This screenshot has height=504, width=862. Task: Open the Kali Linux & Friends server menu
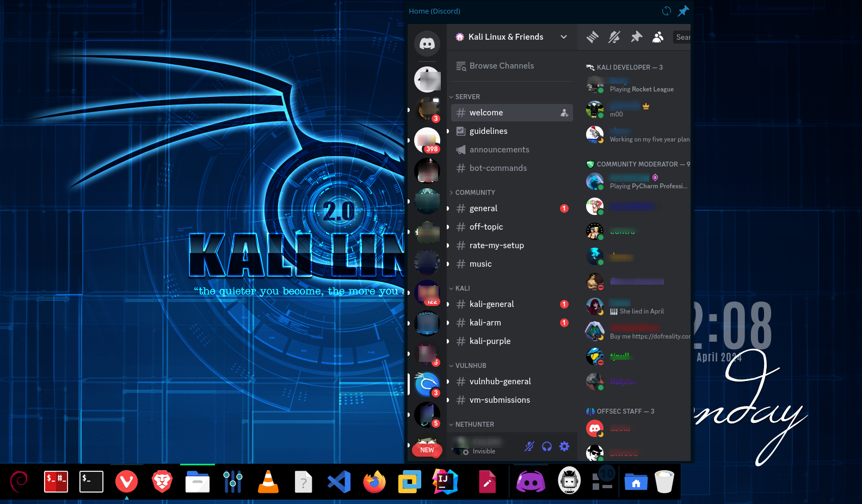(512, 37)
